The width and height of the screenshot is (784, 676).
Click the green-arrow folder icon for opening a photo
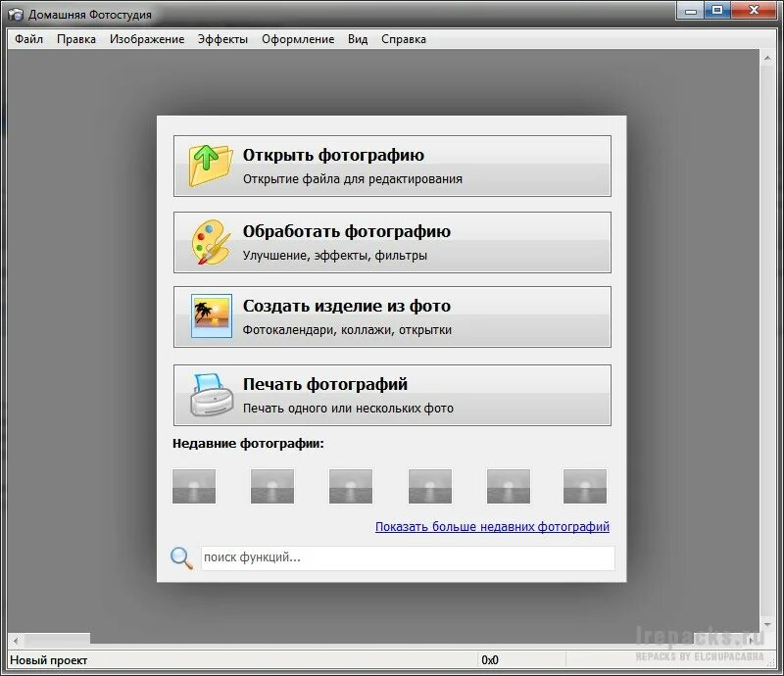coord(211,166)
